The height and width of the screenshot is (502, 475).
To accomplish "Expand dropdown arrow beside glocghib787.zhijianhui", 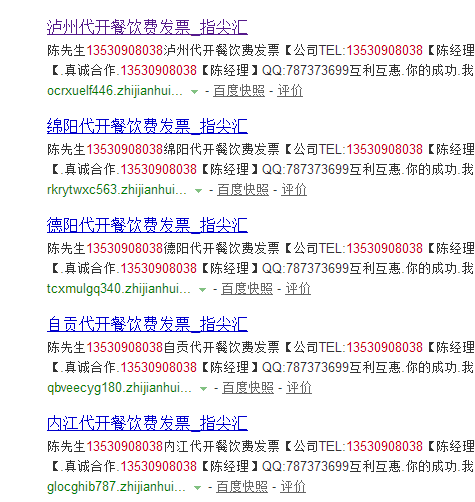I will pos(197,488).
